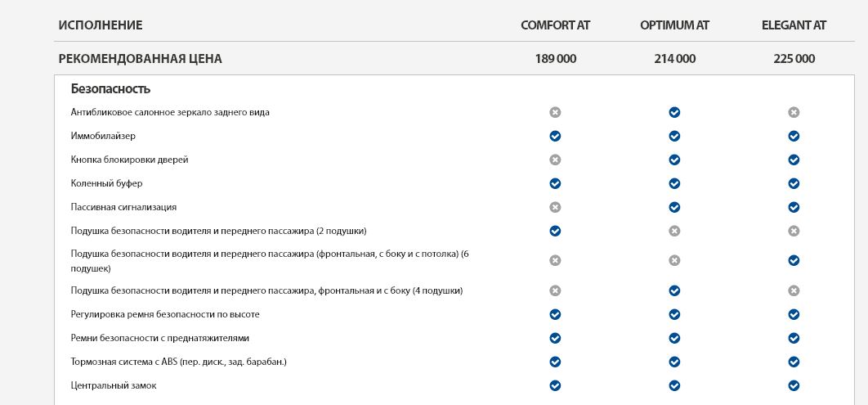Click Elegant AT check for Тормозная система ABS
The width and height of the screenshot is (868, 405).
coord(794,362)
